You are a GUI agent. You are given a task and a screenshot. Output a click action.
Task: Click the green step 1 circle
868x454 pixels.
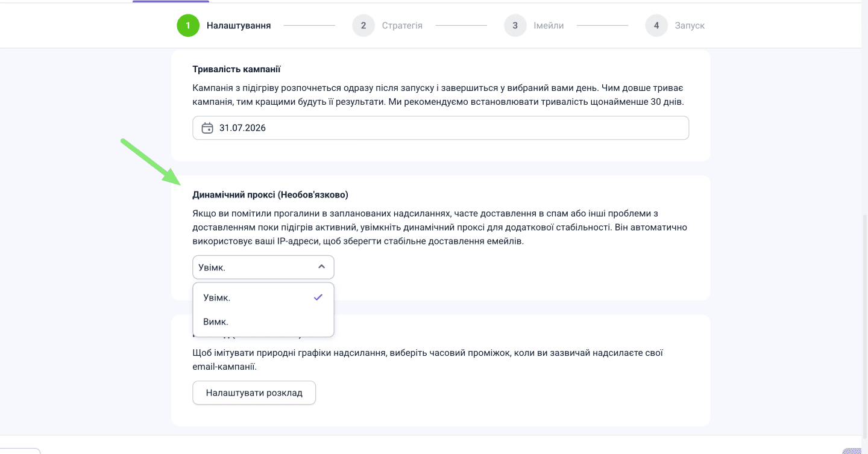point(188,26)
